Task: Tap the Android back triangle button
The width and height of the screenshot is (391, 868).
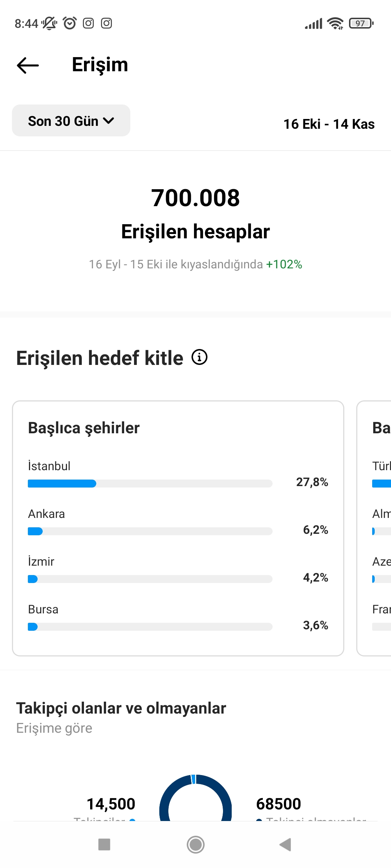Action: pos(286,844)
